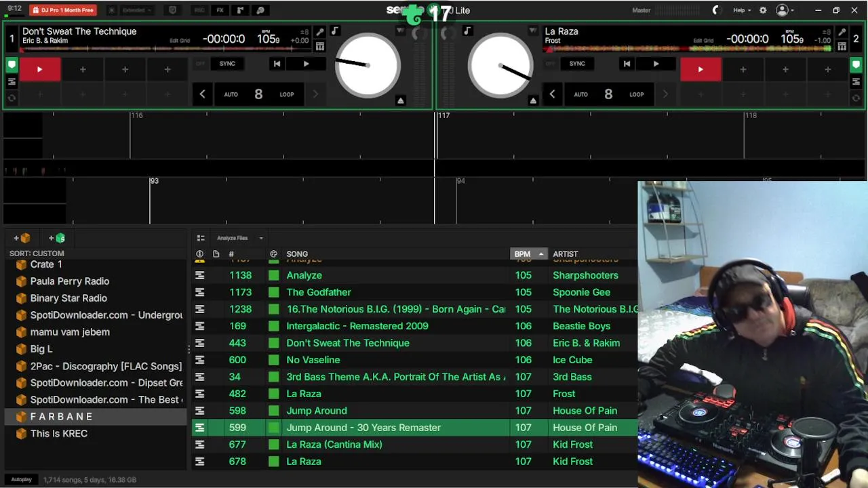Open the user account dropdown
Viewport: 868px width, 488px height.
coord(785,10)
